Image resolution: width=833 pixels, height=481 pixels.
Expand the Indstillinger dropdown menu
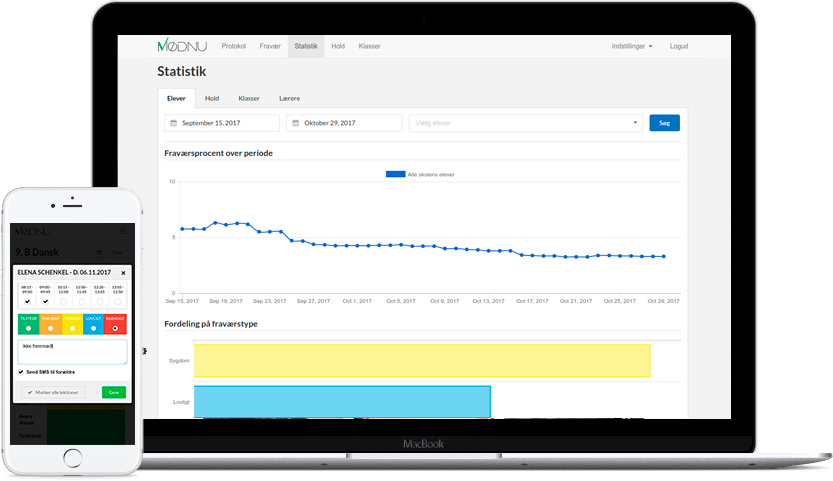pos(632,46)
